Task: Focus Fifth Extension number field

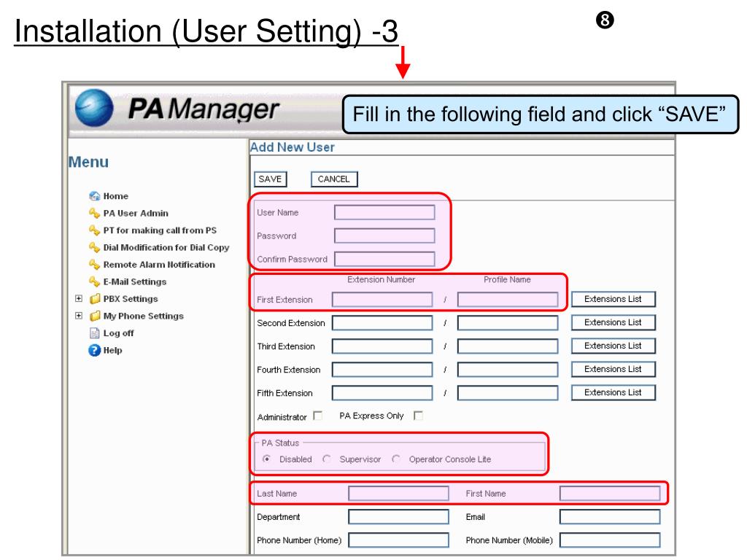Action: click(x=382, y=393)
